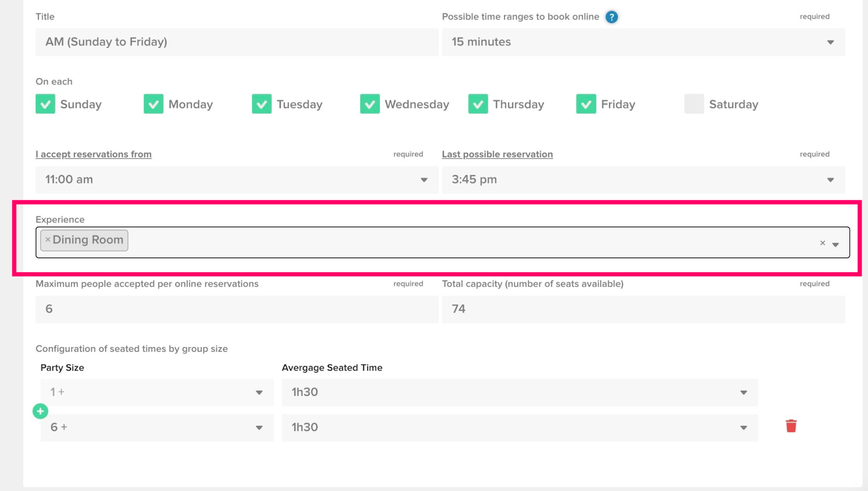This screenshot has width=868, height=491.
Task: Expand the 11:00 am start time dropdown
Action: (x=237, y=180)
